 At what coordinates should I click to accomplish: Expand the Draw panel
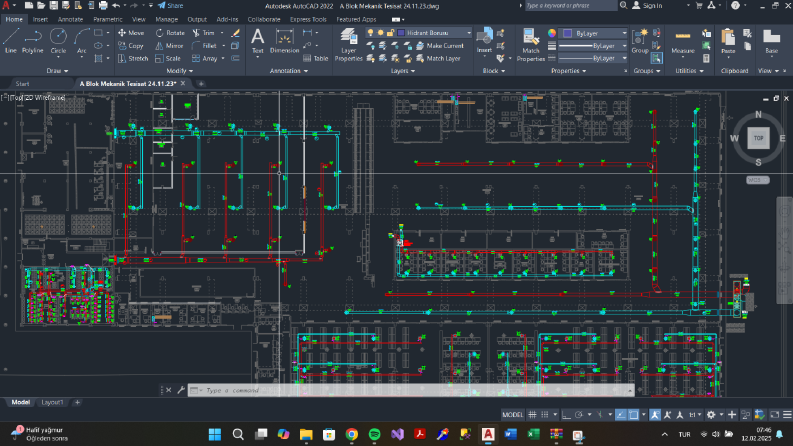(x=57, y=71)
